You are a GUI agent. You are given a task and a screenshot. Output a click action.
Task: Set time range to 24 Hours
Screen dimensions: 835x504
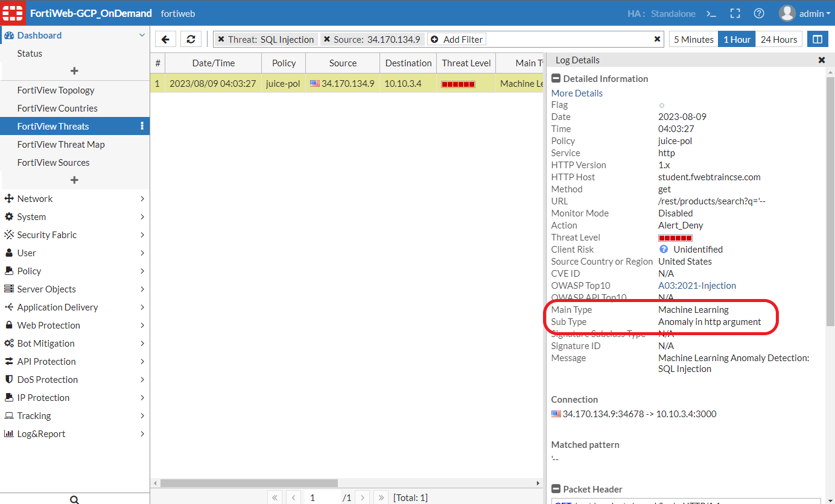pyautogui.click(x=779, y=39)
